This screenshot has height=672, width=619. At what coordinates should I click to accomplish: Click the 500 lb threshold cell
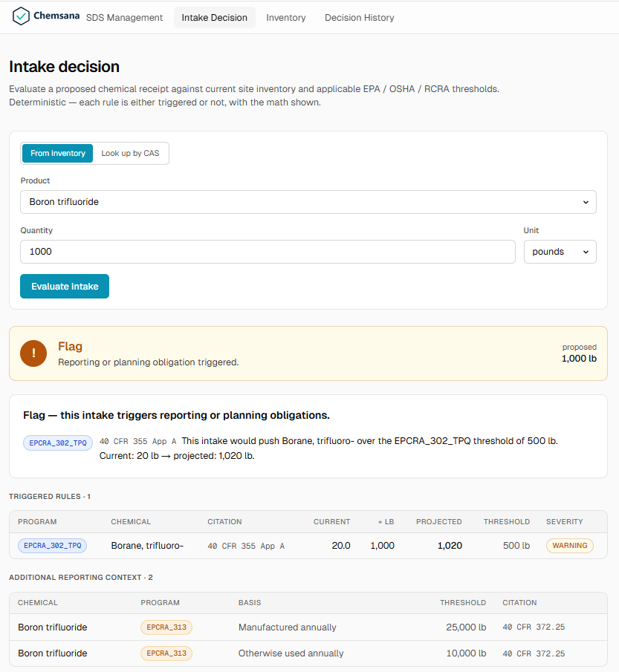pyautogui.click(x=516, y=546)
